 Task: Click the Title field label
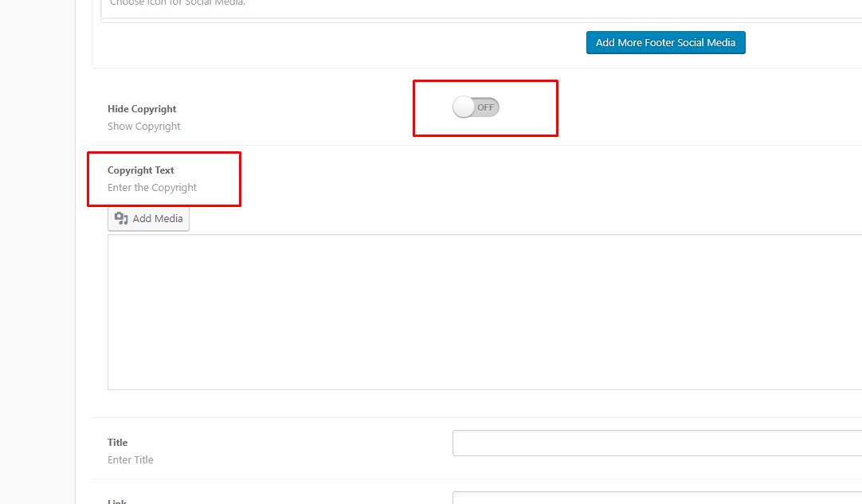point(118,443)
